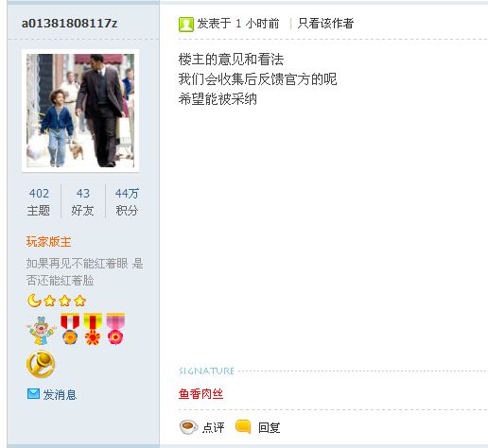Image resolution: width=488 pixels, height=448 pixels.
Task: Click the yellow and red ribbon medal
Action: coord(93,329)
